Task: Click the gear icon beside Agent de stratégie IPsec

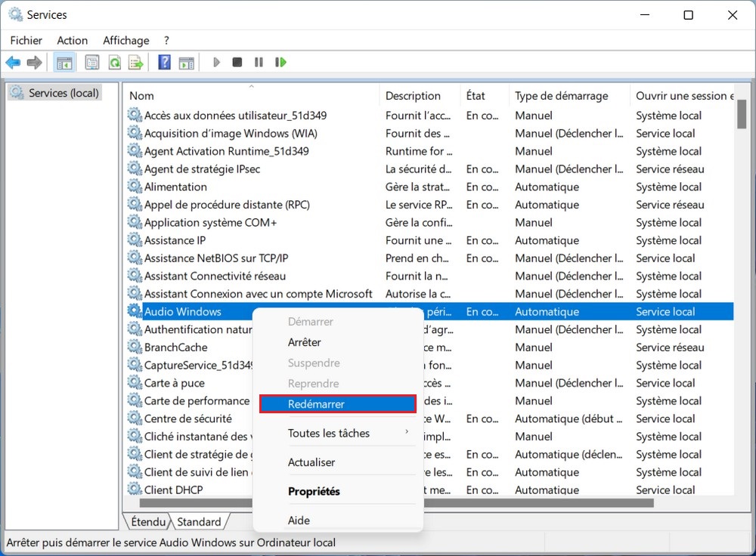Action: pos(135,168)
